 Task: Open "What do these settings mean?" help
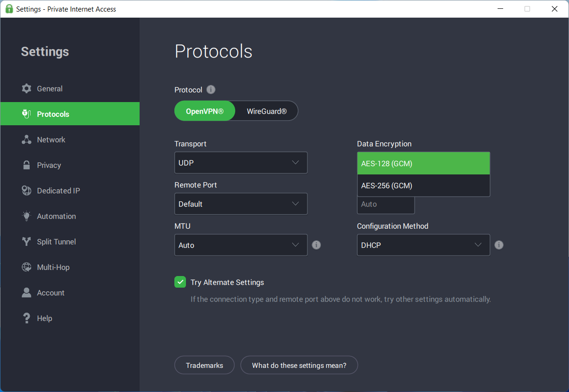point(299,366)
